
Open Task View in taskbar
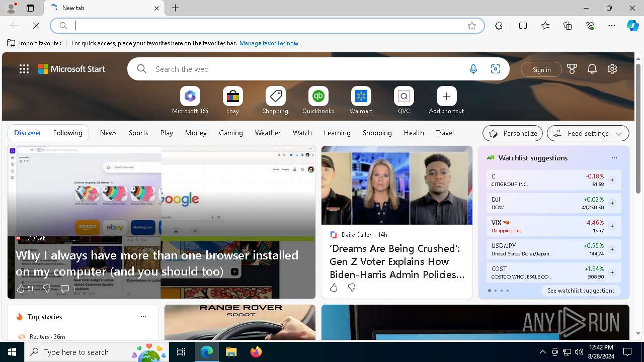click(x=181, y=352)
